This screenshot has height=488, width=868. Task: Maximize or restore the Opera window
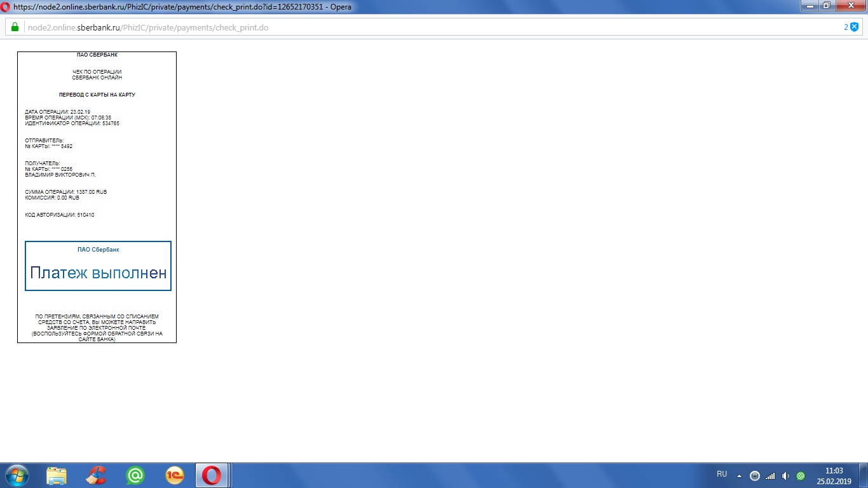(x=826, y=5)
